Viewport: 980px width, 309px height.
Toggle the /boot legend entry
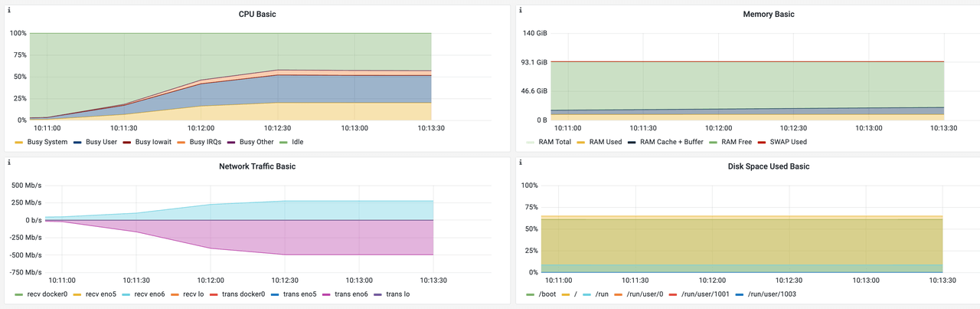[547, 294]
